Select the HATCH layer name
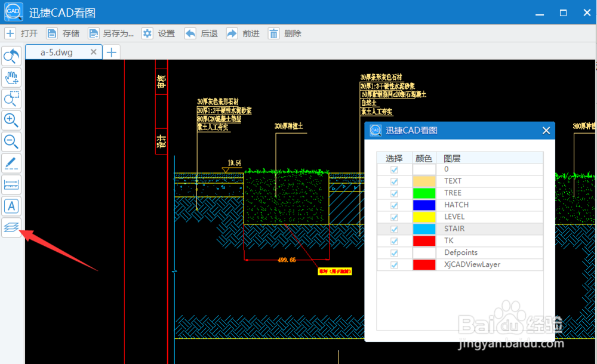Image resolution: width=597 pixels, height=364 pixels. click(456, 205)
